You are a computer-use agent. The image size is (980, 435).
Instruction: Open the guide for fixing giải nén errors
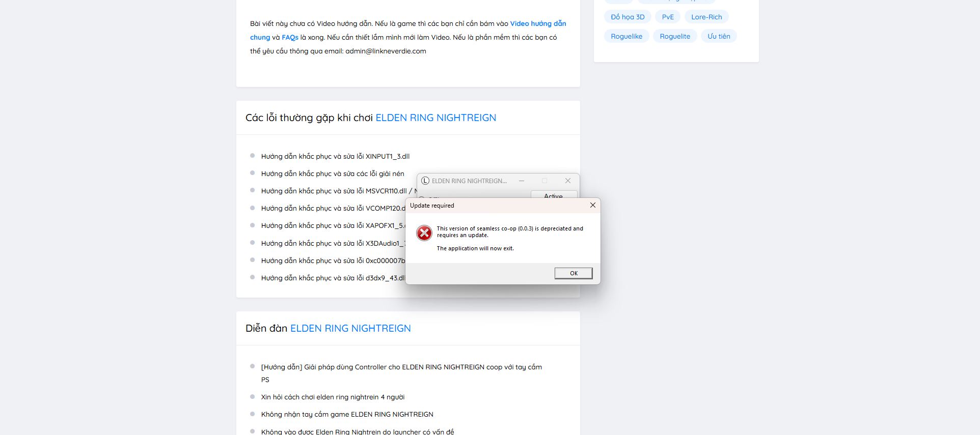tap(332, 173)
